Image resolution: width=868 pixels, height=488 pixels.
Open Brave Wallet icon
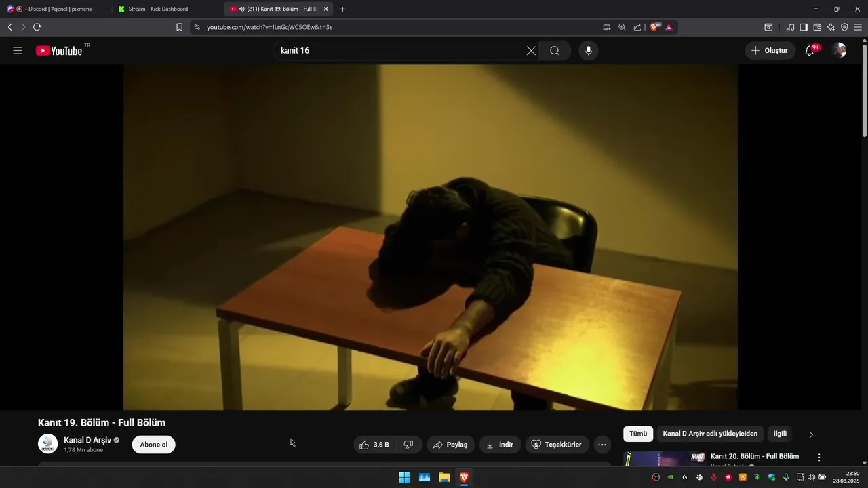pyautogui.click(x=817, y=27)
